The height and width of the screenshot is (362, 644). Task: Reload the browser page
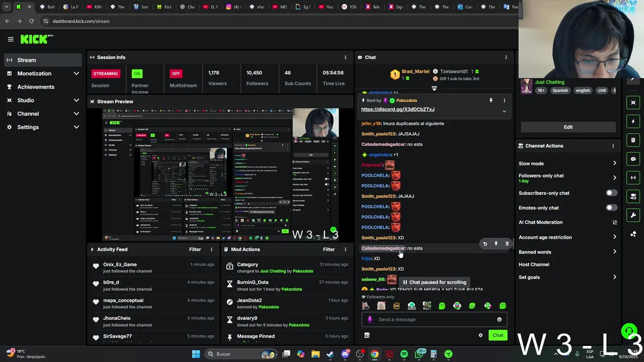(31, 21)
